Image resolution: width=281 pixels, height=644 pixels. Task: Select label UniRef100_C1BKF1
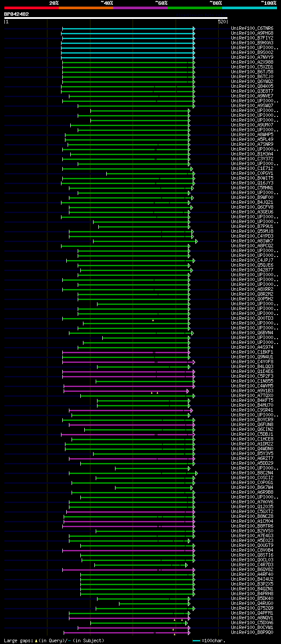click(x=252, y=352)
